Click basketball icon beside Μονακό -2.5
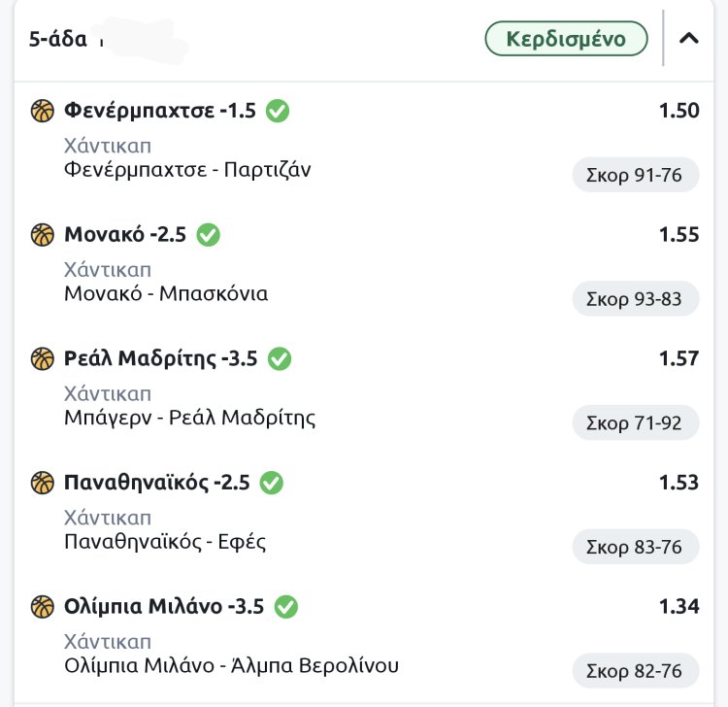The image size is (728, 707). click(x=43, y=235)
